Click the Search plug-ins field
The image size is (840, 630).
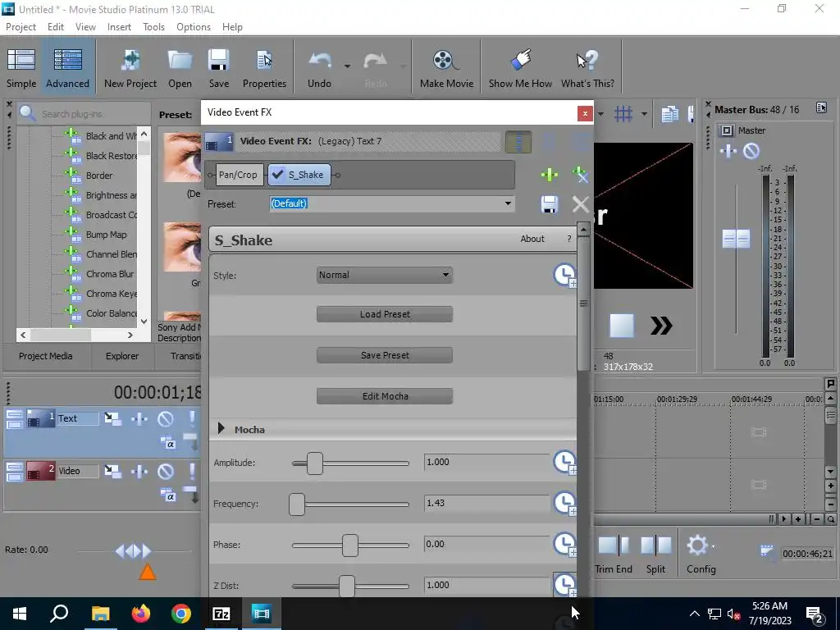pos(94,114)
